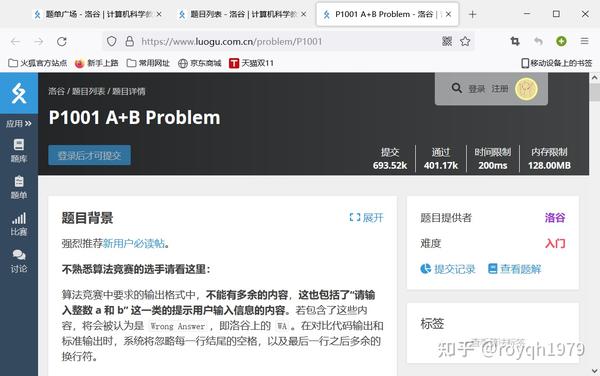The width and height of the screenshot is (600, 376).
Task: Go back to previous page
Action: (15, 41)
